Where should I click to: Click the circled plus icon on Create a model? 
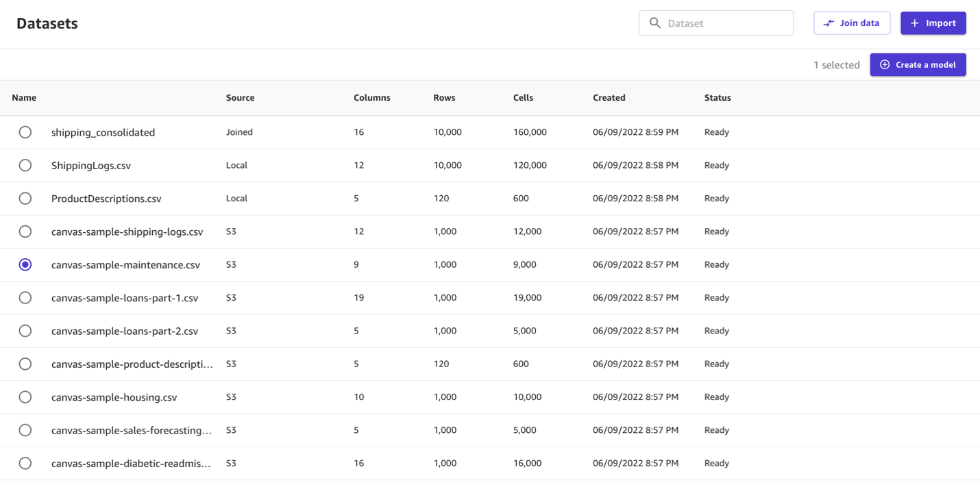tap(885, 65)
